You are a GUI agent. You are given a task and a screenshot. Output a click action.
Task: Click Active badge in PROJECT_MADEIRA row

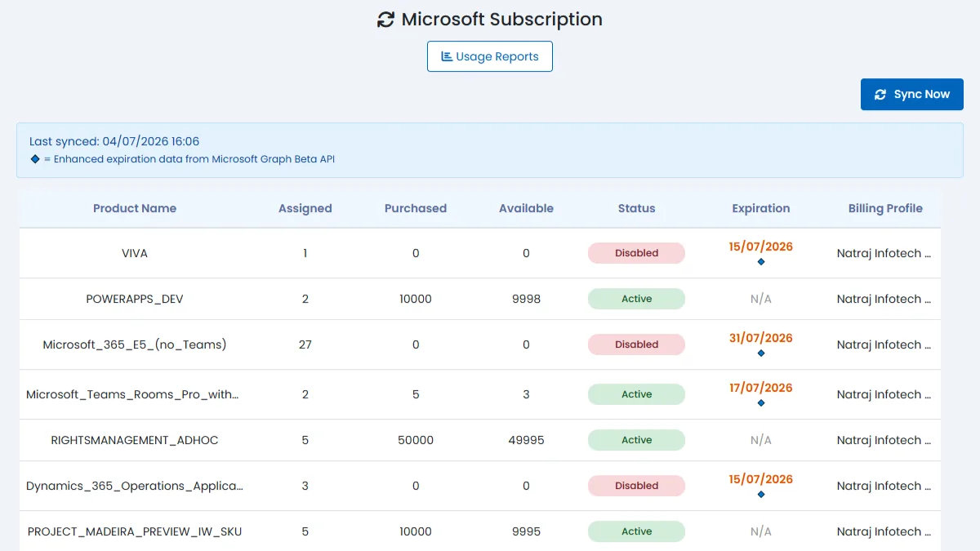point(637,531)
